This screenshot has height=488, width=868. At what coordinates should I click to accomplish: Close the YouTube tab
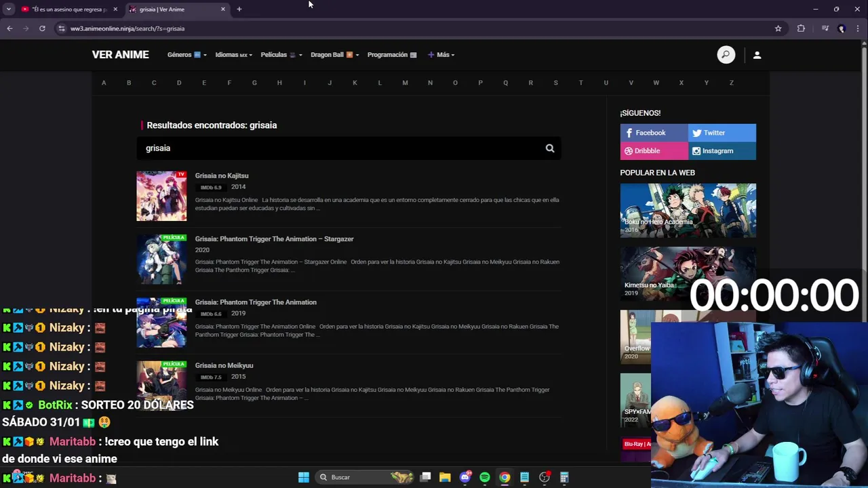(x=115, y=9)
